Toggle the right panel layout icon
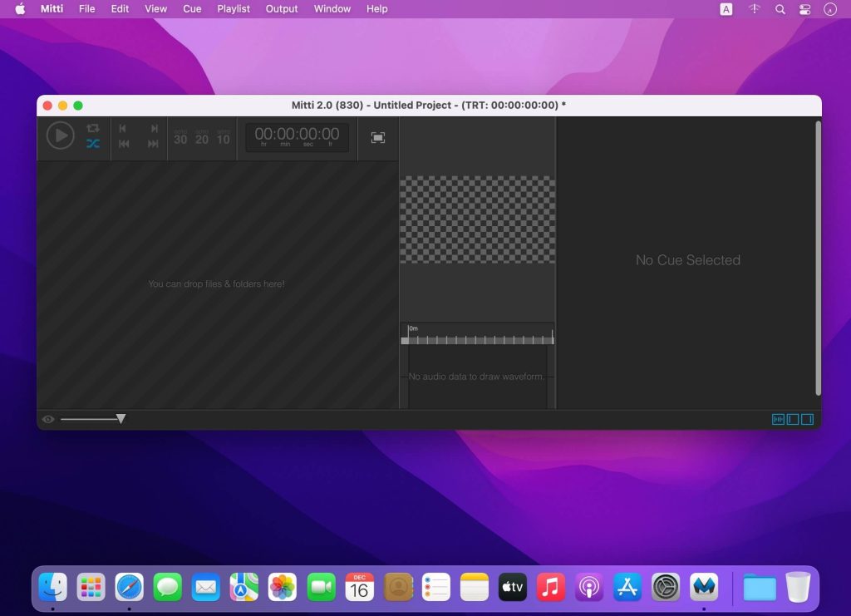 point(807,420)
